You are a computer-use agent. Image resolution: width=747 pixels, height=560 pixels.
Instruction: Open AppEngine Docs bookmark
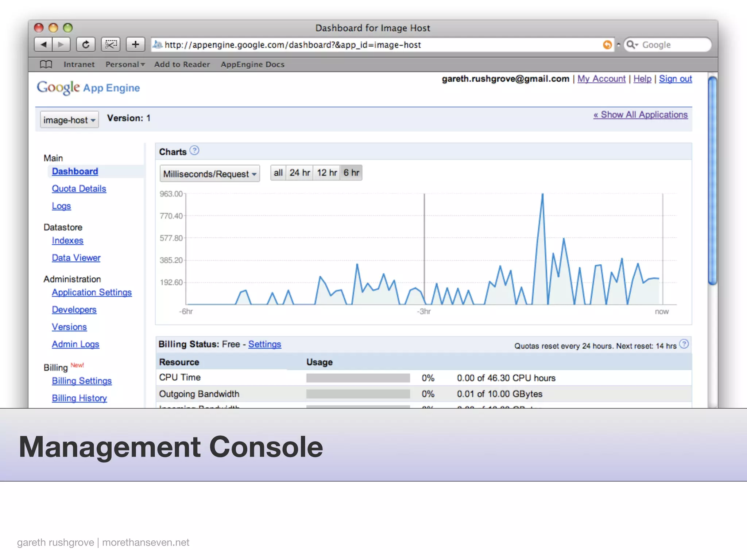[252, 65]
